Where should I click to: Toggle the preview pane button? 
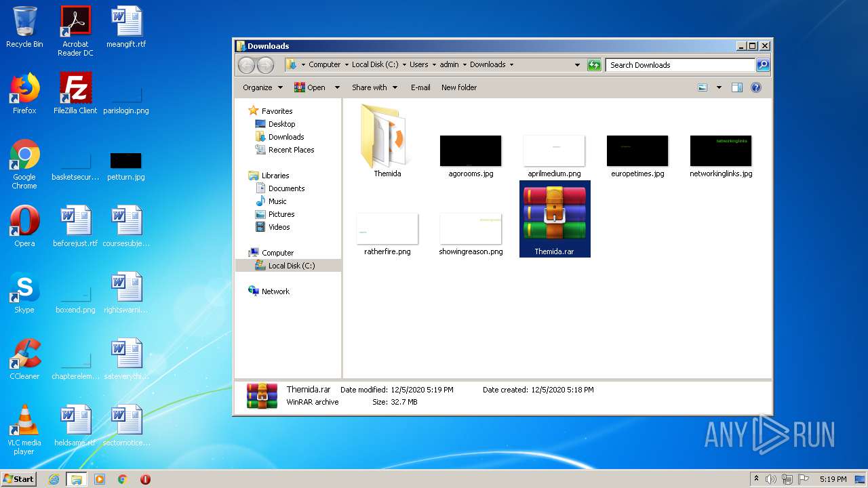pos(737,87)
